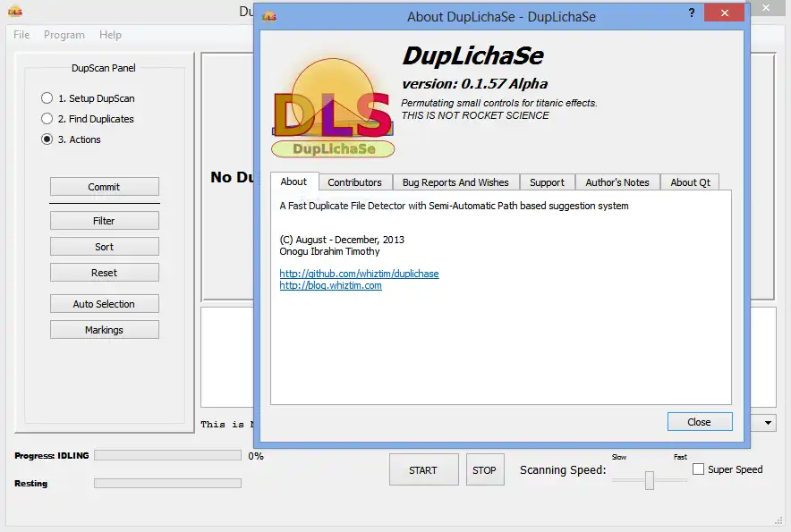Open the Help menu
This screenshot has height=532, width=791.
[x=110, y=35]
